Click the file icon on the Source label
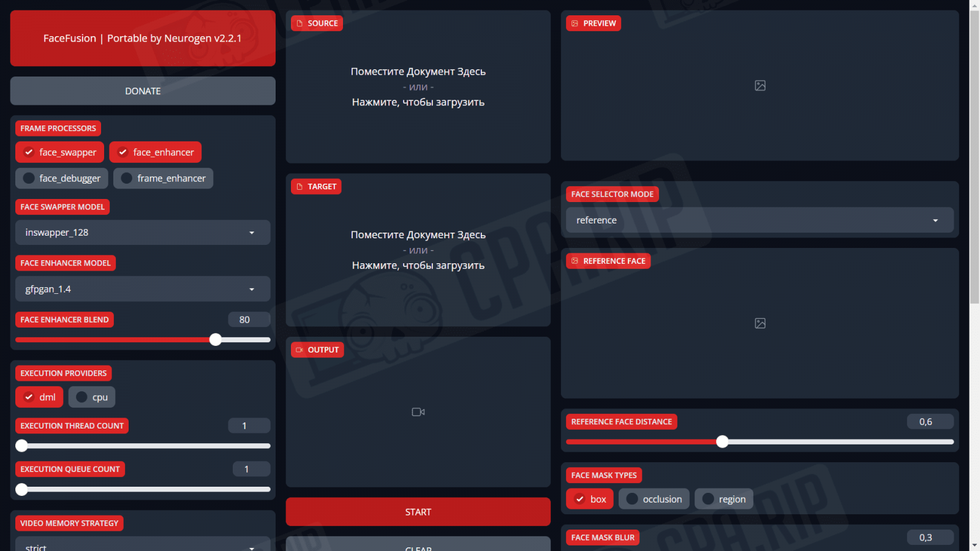 click(300, 23)
